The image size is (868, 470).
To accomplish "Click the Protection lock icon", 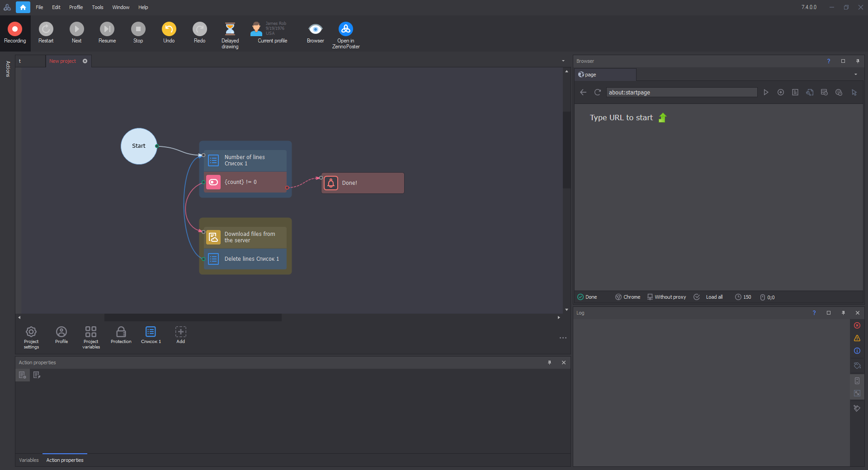I will click(x=121, y=332).
